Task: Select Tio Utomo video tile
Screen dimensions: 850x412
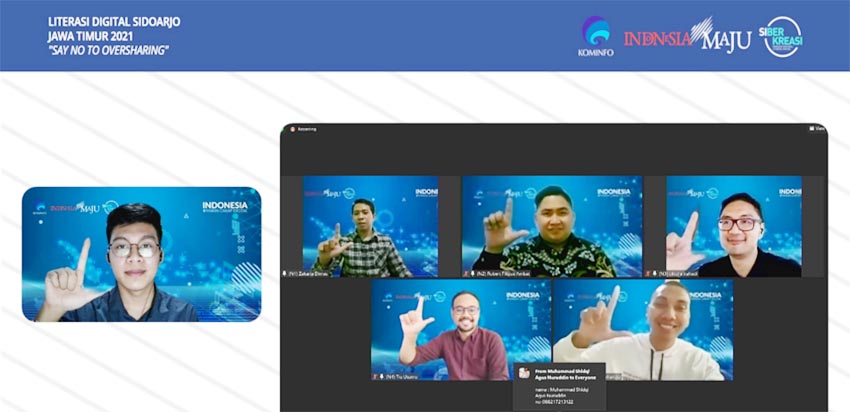Action: click(x=460, y=328)
